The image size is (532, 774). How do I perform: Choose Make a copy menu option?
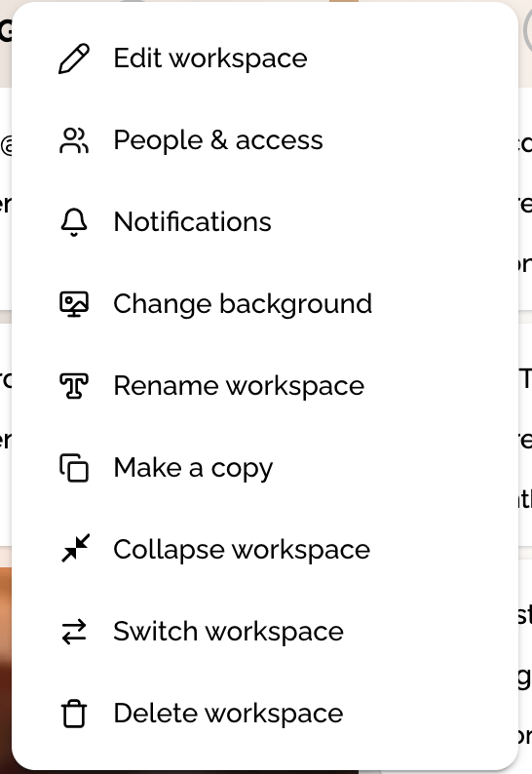pyautogui.click(x=265, y=468)
